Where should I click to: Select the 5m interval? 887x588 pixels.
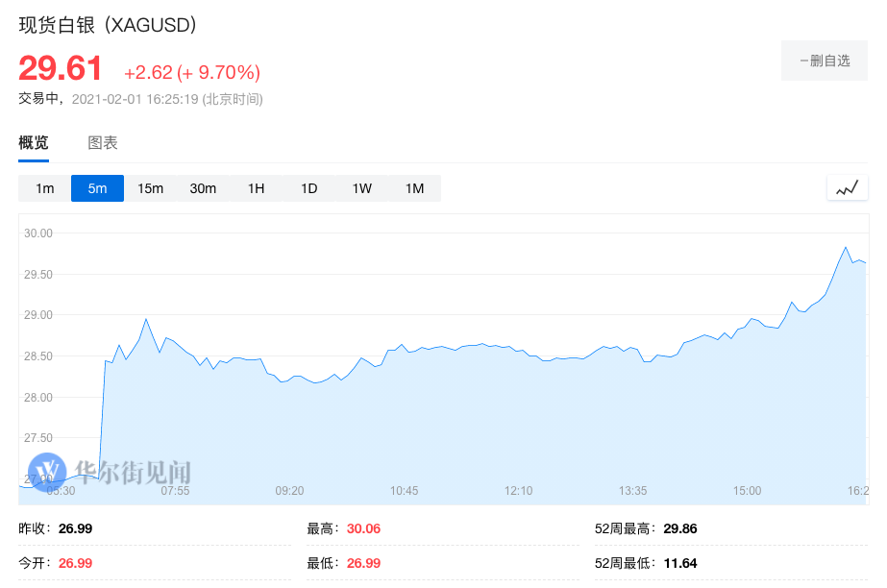pyautogui.click(x=97, y=188)
